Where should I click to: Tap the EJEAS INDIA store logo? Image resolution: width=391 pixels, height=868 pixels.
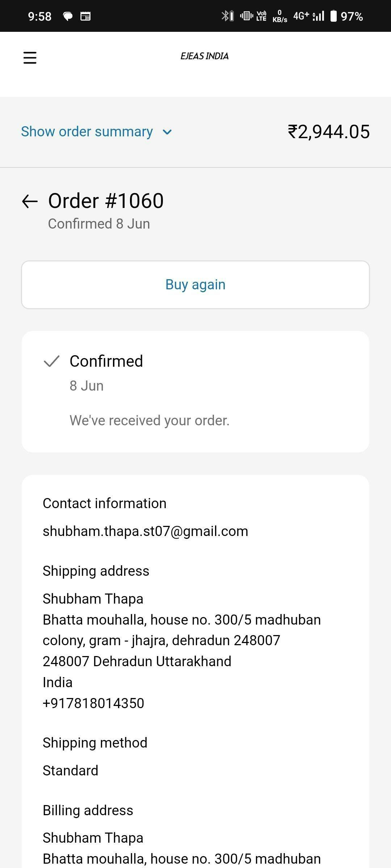(205, 56)
